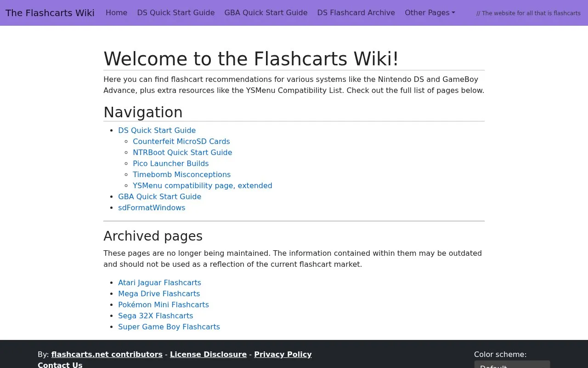Open Atari Jaguar Flashcarts archived page
The image size is (588, 368).
point(160,282)
